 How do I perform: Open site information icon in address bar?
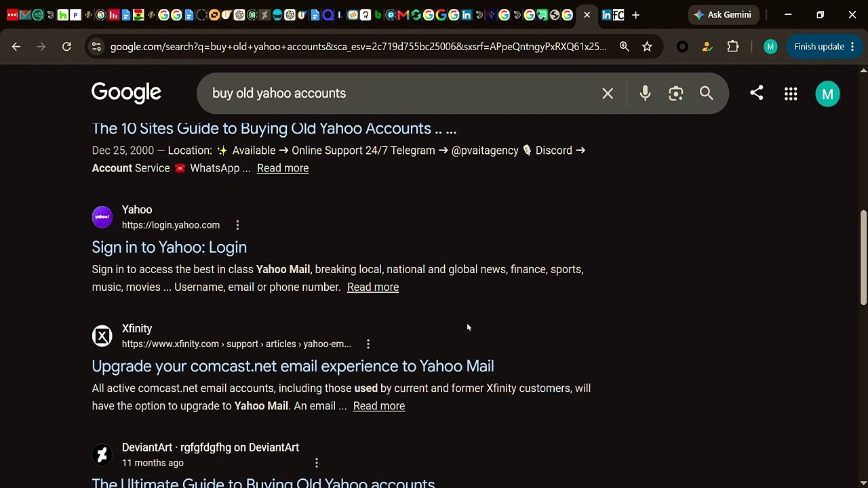tap(96, 47)
